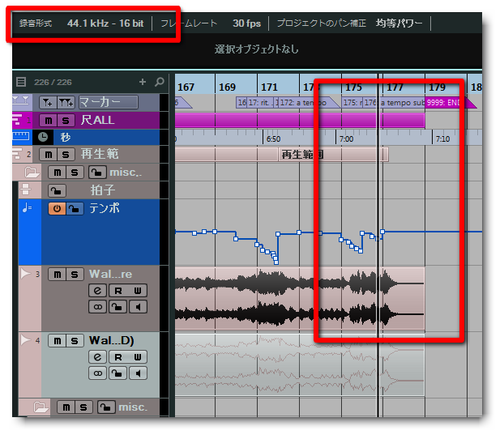Click the arranger icon of the 尺ALL track
The height and width of the screenshot is (439, 504).
17,120
